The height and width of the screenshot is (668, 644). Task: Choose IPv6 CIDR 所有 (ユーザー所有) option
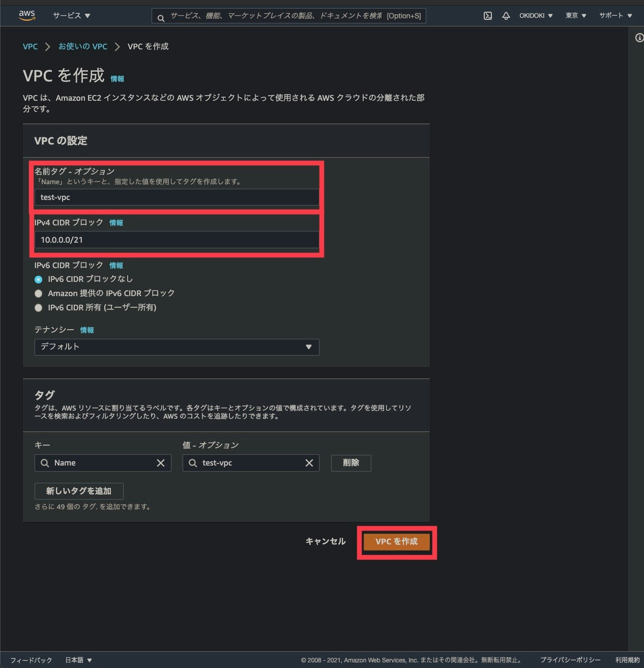(x=38, y=308)
